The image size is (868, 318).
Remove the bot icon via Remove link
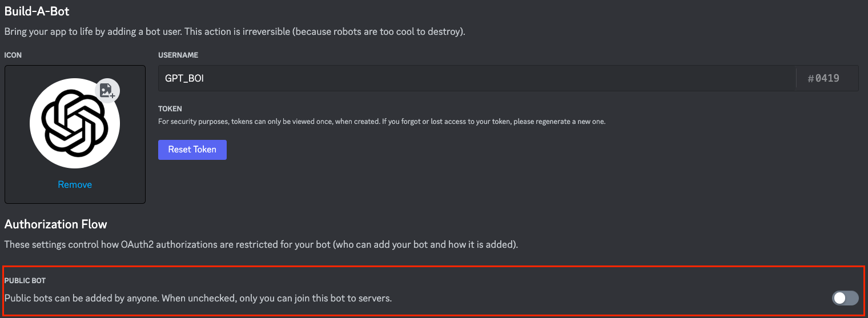tap(75, 184)
